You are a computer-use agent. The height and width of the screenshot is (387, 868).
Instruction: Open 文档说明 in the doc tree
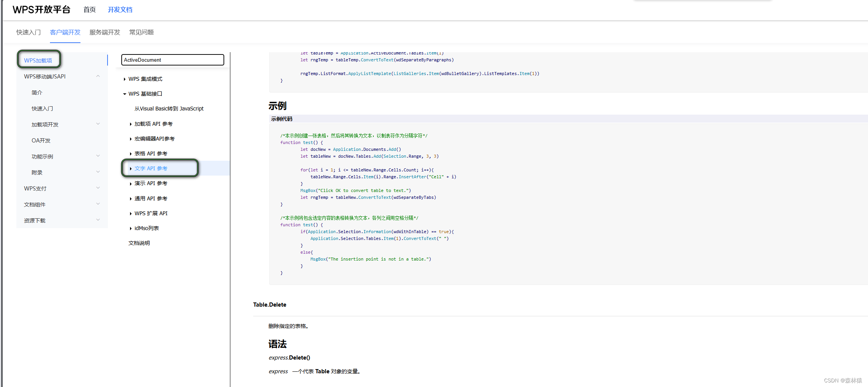139,243
